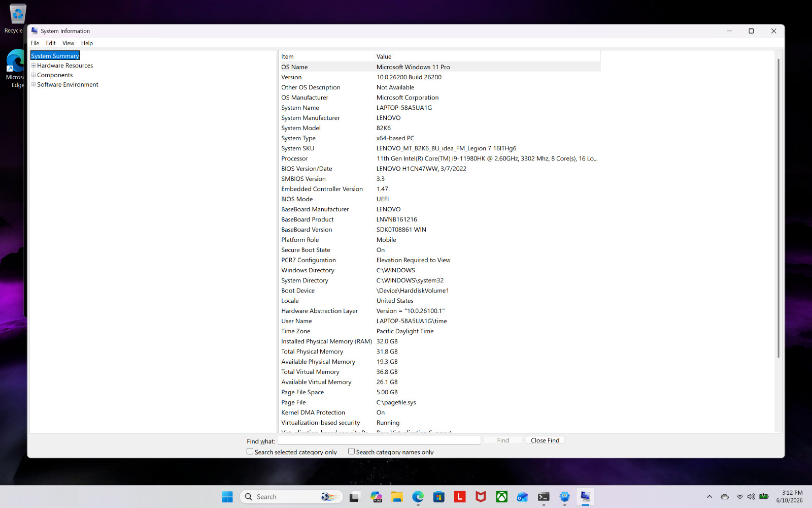
Task: Select the Microsoft Edge desktop shortcut
Action: click(x=16, y=69)
